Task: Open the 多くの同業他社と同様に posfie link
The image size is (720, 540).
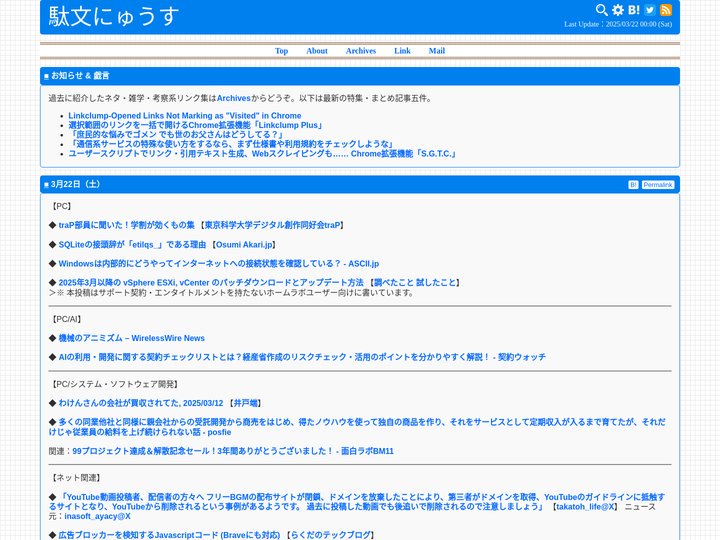Action: (x=357, y=427)
